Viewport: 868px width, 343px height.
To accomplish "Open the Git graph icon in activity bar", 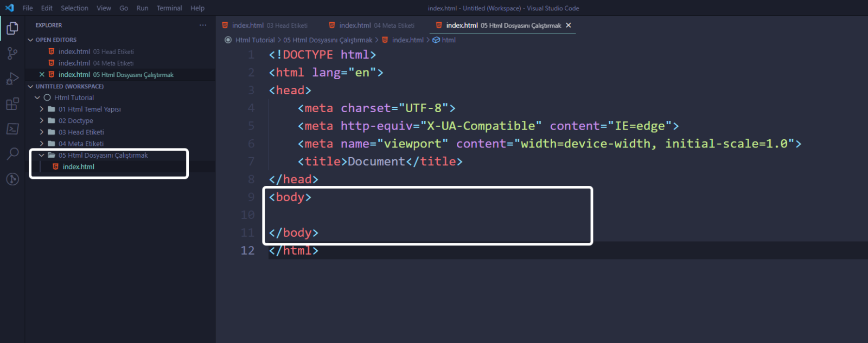I will [12, 179].
